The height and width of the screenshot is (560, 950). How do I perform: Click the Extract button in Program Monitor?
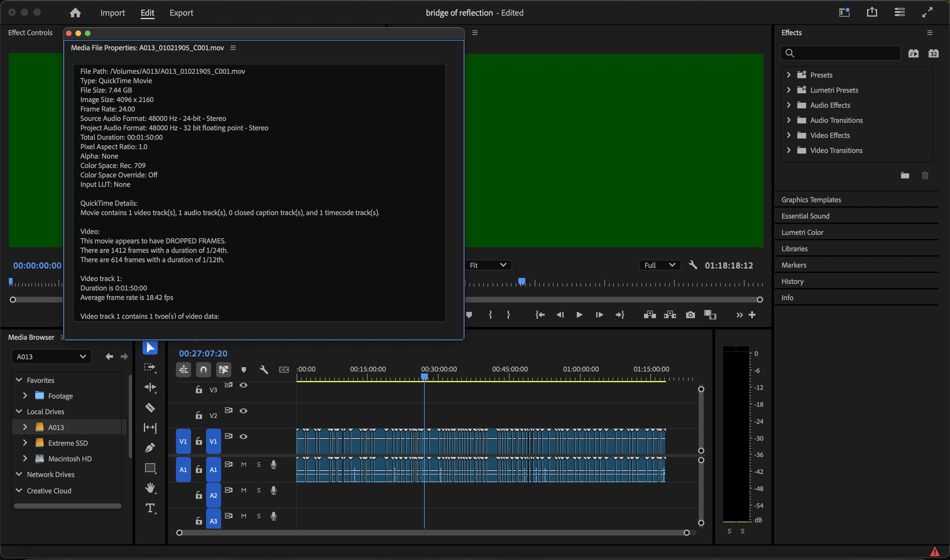tap(670, 315)
